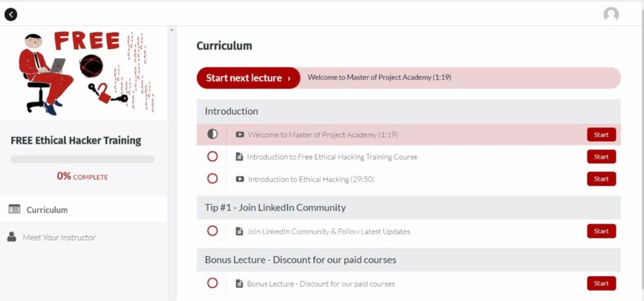The height and width of the screenshot is (301, 644).
Task: Start the Introduction to Free Ethical Hacking Training Course lecture
Action: (601, 157)
